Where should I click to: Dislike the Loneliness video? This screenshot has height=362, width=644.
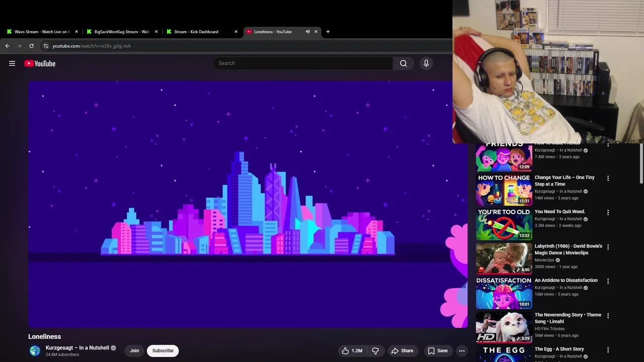pos(375,351)
